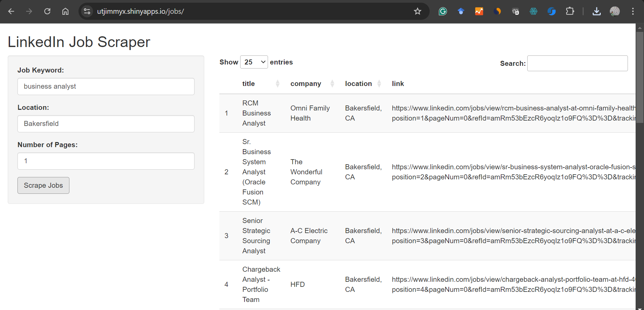The height and width of the screenshot is (310, 644).
Task: Reload the LinkedIn Job Scraper page
Action: pyautogui.click(x=47, y=11)
